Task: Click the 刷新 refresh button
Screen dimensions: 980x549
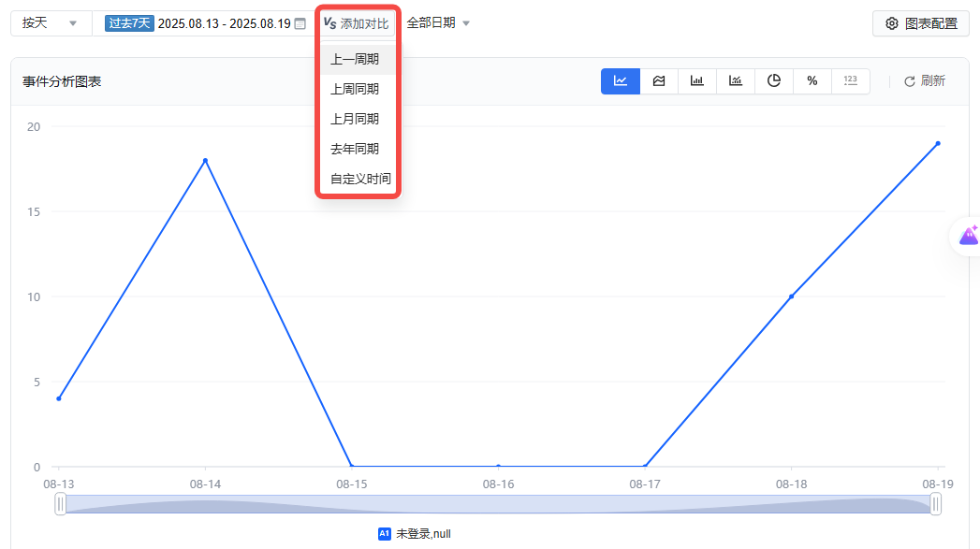Action: [925, 81]
